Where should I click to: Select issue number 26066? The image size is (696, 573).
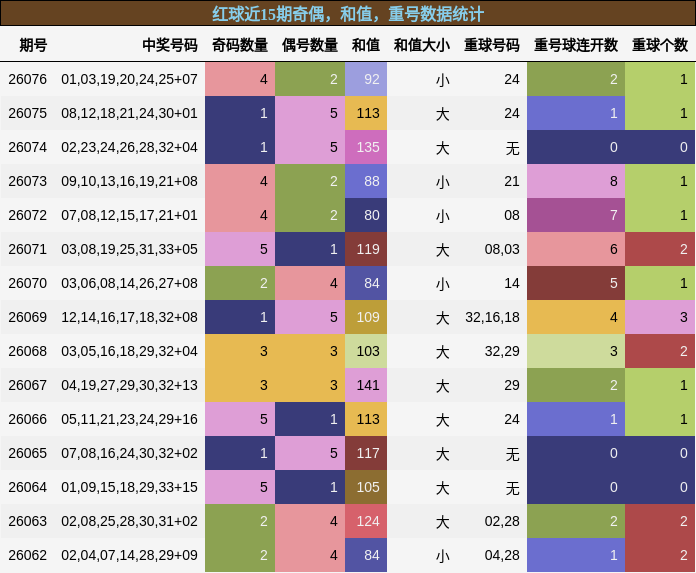28,419
